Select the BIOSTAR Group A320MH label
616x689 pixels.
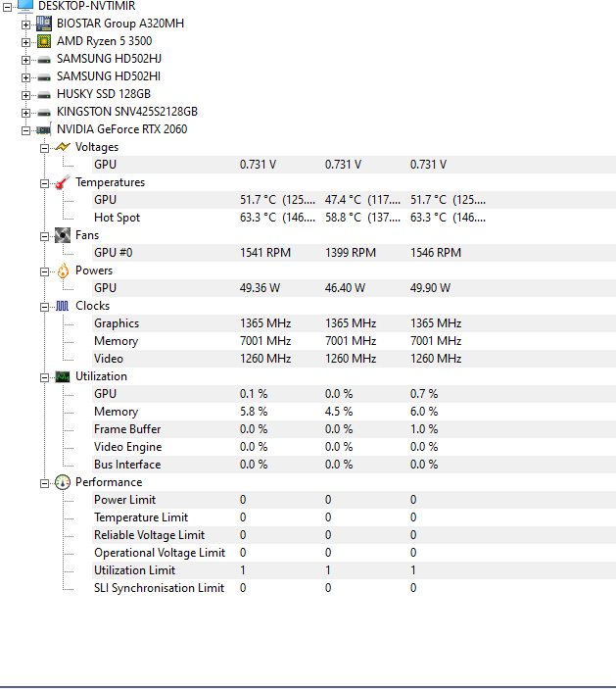pyautogui.click(x=120, y=24)
